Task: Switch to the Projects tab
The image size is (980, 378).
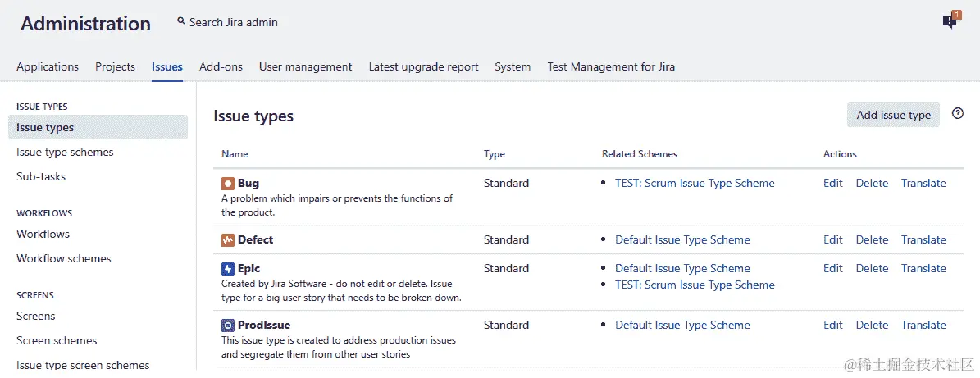Action: coord(115,67)
